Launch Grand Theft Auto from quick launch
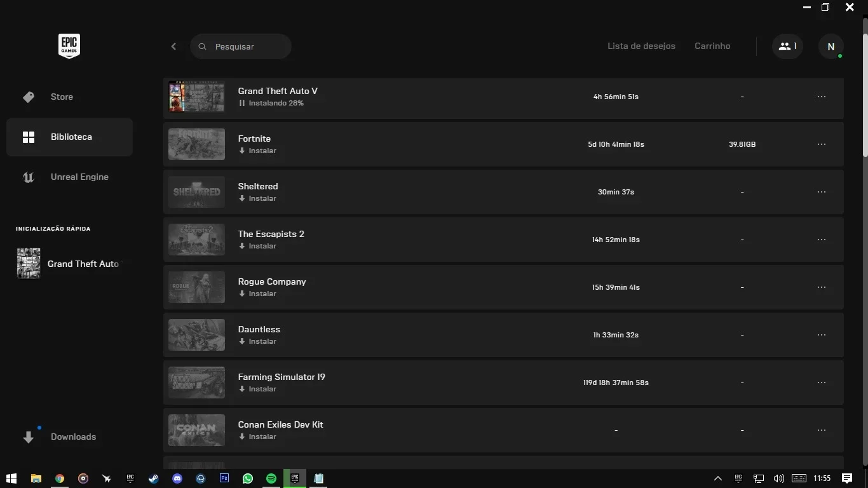868x488 pixels. [x=69, y=264]
